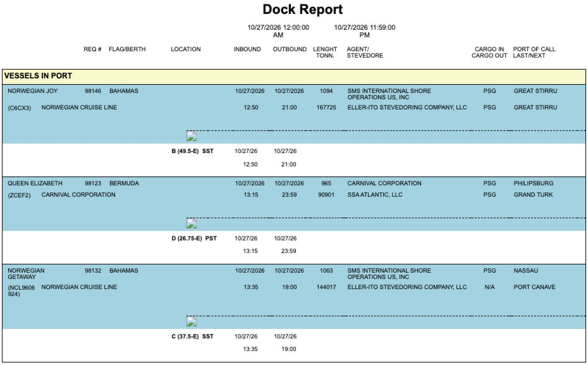Click cargo out value N/A
The image size is (588, 365).
[489, 287]
